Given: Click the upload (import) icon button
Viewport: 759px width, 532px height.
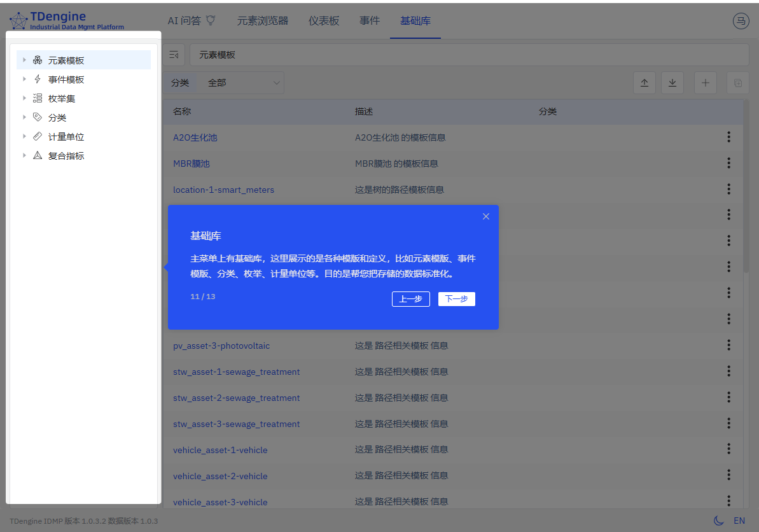Looking at the screenshot, I should 644,83.
